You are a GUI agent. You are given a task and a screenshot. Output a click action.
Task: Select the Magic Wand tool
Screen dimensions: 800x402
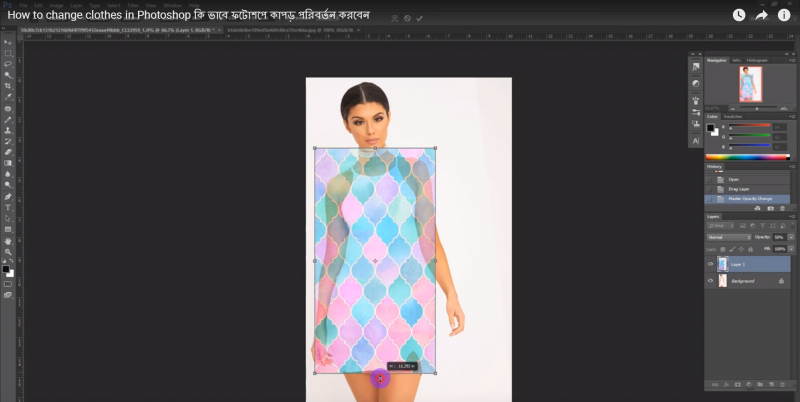pyautogui.click(x=8, y=75)
